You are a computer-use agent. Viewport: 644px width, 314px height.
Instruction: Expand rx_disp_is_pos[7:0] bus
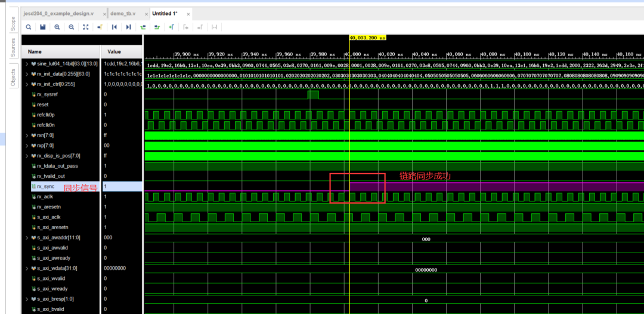click(27, 156)
